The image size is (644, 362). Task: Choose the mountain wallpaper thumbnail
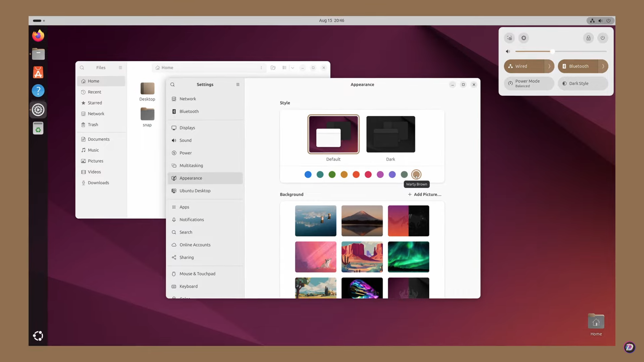point(362,221)
